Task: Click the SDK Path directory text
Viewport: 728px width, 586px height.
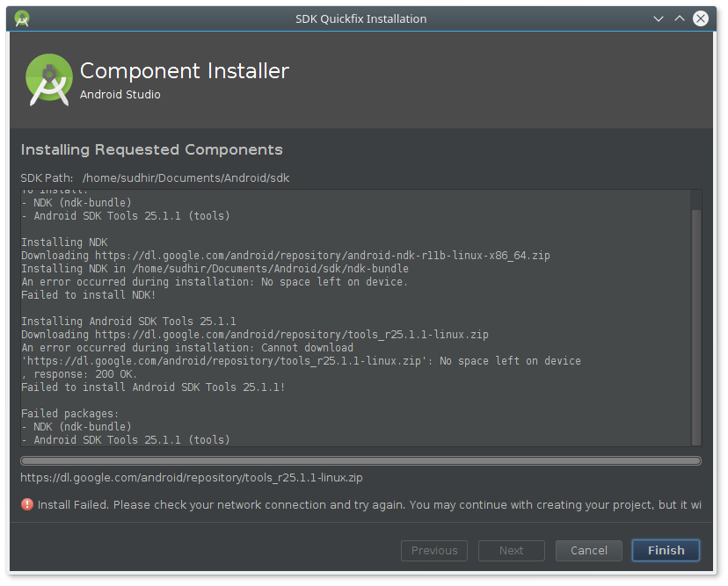Action: coord(186,177)
